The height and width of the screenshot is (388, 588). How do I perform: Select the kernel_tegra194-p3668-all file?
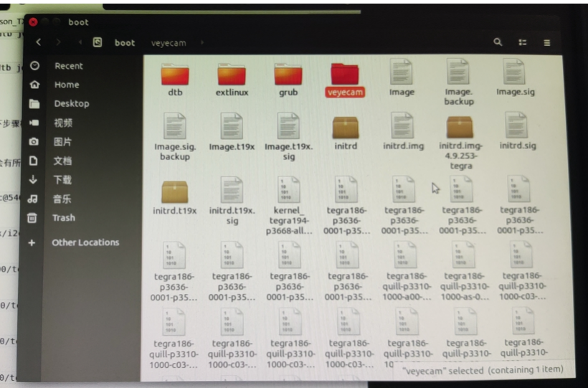point(288,206)
